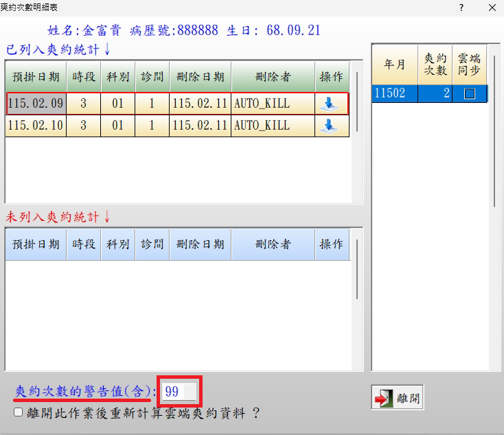Click the 預掛日期 header in the top table
504x435 pixels.
(x=36, y=76)
